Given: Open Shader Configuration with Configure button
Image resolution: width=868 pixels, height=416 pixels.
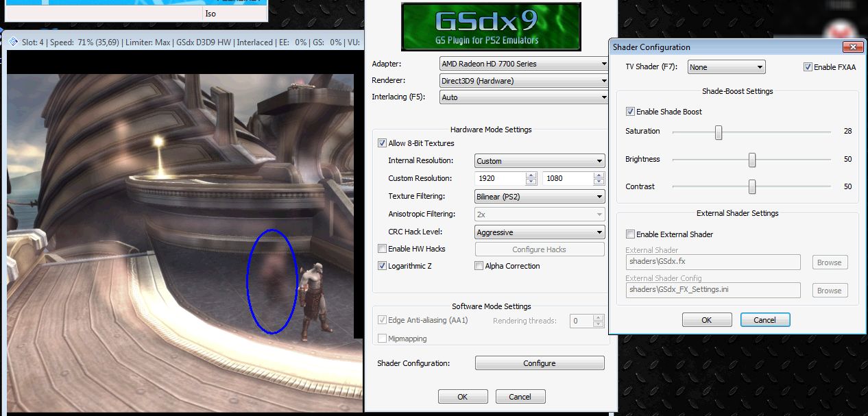Looking at the screenshot, I should point(540,363).
